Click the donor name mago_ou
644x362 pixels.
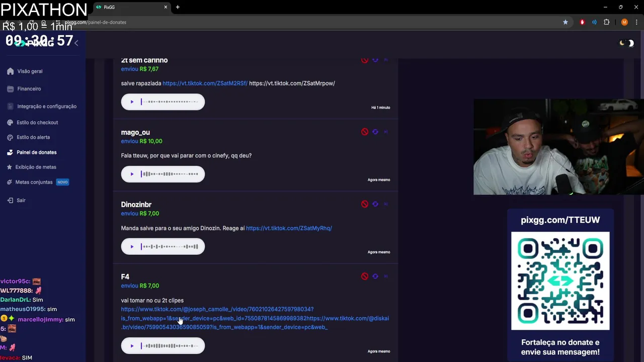tap(135, 132)
